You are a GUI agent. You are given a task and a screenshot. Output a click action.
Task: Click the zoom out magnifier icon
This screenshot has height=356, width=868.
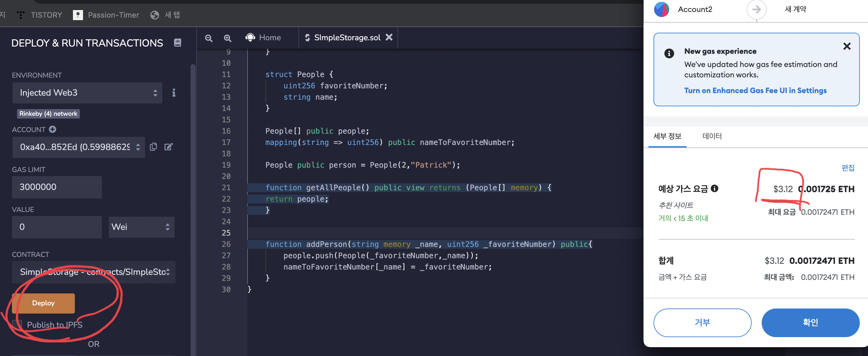pyautogui.click(x=209, y=38)
